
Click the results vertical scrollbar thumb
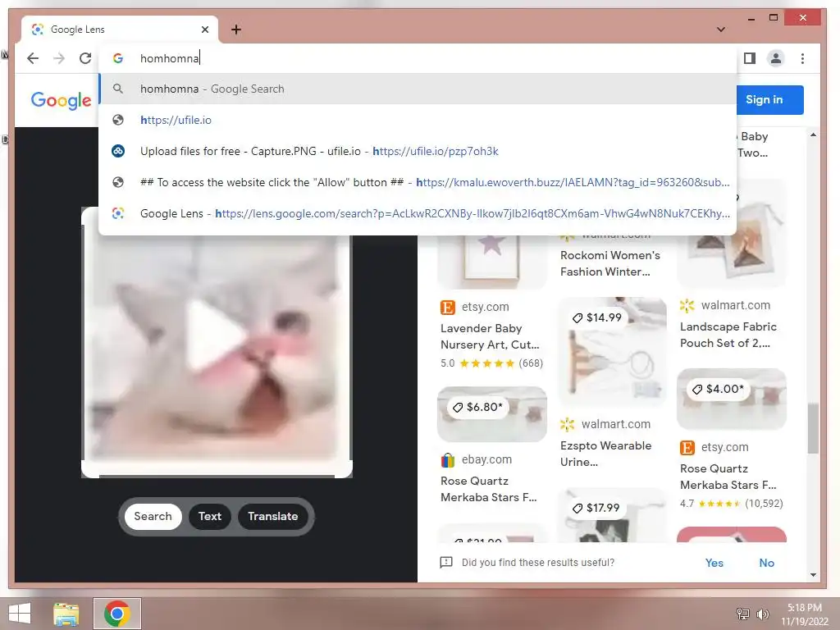point(813,428)
